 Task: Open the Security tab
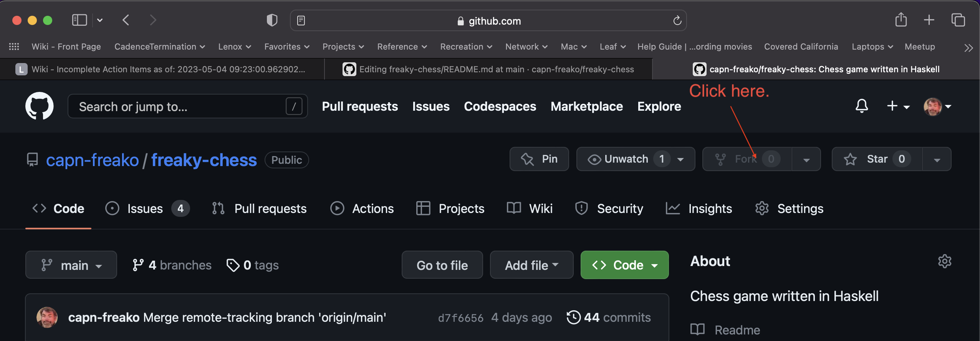[x=609, y=208]
